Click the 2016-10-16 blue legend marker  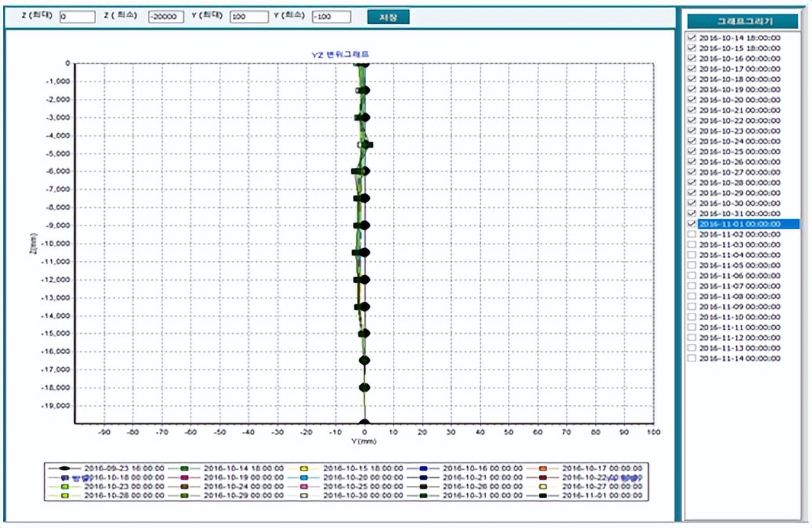click(x=423, y=468)
